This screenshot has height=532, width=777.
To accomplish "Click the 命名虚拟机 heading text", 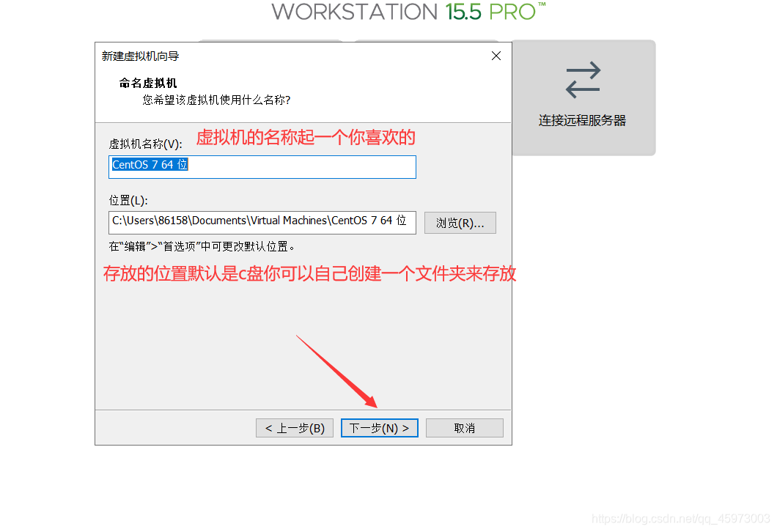I will tap(147, 83).
